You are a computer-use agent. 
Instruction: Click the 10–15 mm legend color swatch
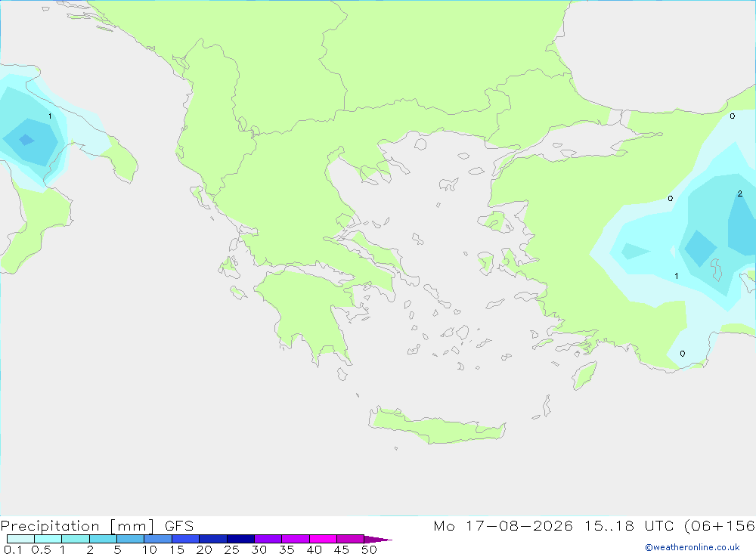click(x=158, y=539)
